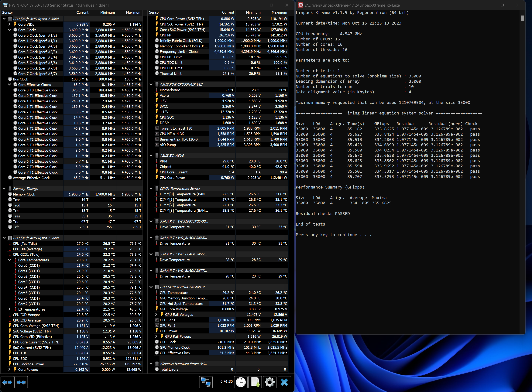Image resolution: width=532 pixels, height=392 pixels.
Task: Collapse the top CPU [#0] AMD Ryzen group
Action: (x=4, y=19)
